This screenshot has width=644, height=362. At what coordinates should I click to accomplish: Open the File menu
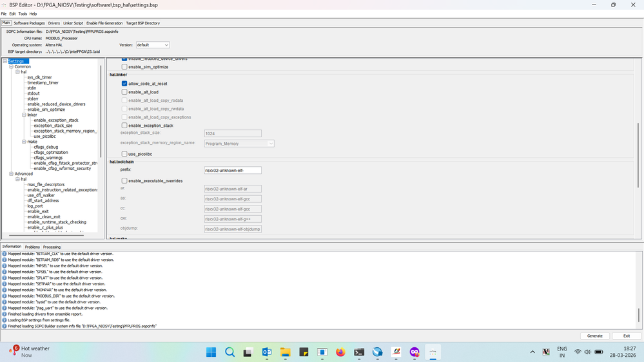coord(4,14)
